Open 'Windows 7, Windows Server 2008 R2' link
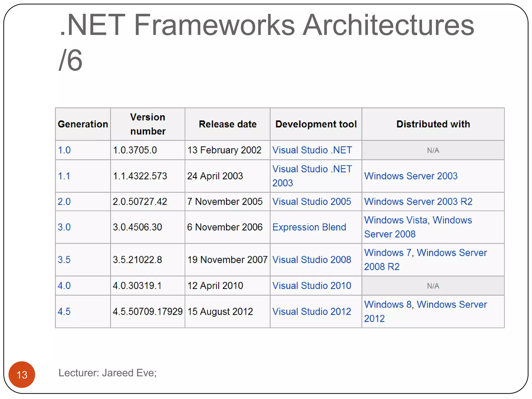The width and height of the screenshot is (532, 399). 425,260
